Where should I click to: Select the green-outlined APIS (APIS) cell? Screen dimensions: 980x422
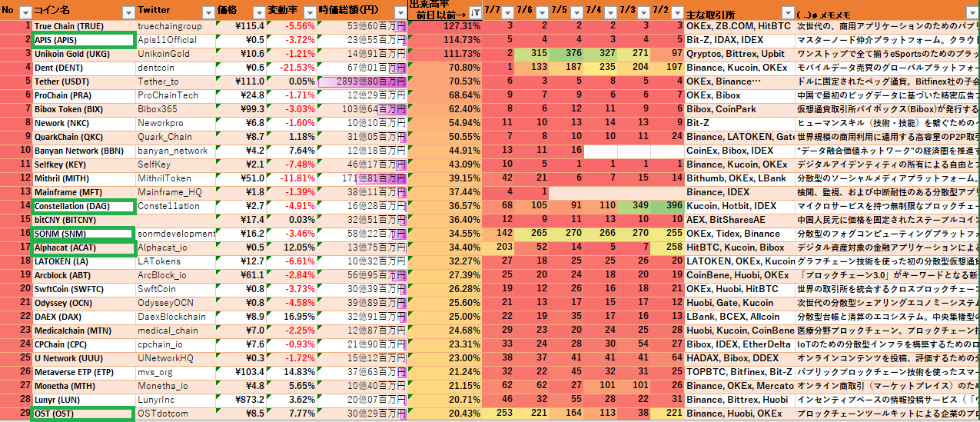(82, 40)
